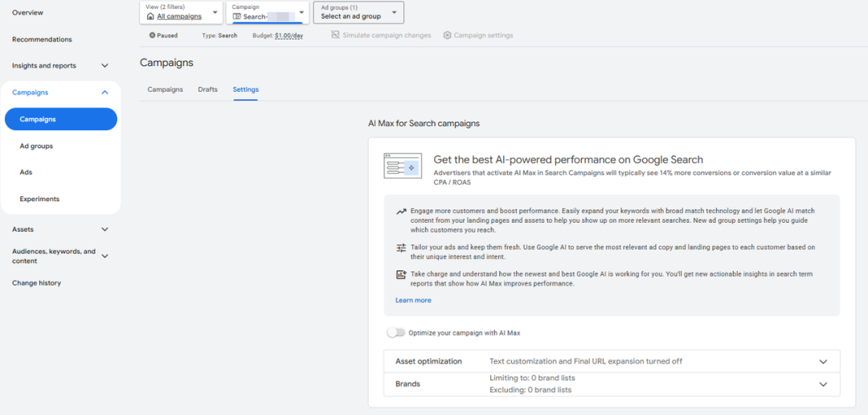Click the All campaigns link
Image resolution: width=868 pixels, height=415 pixels.
tap(179, 17)
